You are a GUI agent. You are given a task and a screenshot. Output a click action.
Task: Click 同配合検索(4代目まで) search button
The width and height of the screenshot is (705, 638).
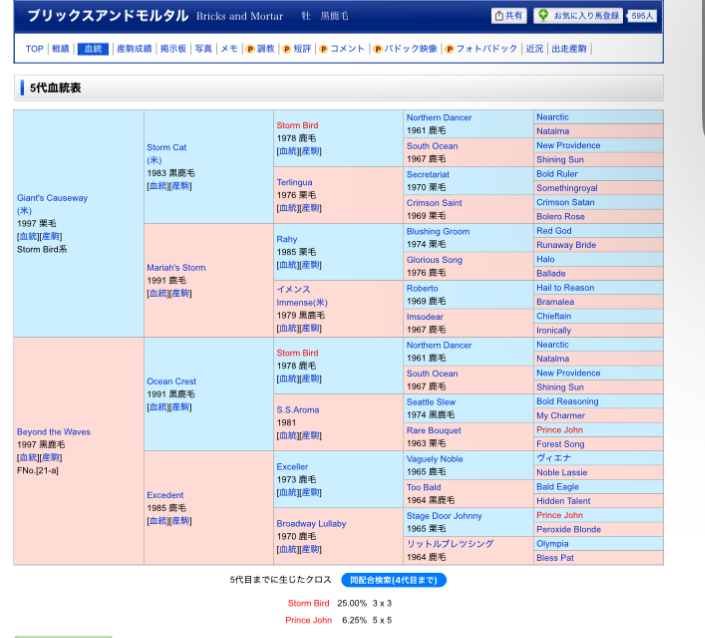(x=394, y=580)
